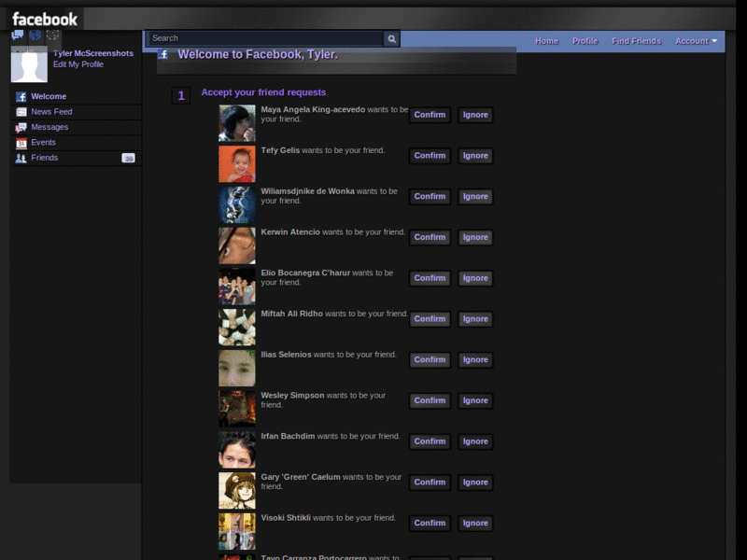Screen dimensions: 747x560
Task: Select News Feed in the left sidebar
Action: click(77, 112)
